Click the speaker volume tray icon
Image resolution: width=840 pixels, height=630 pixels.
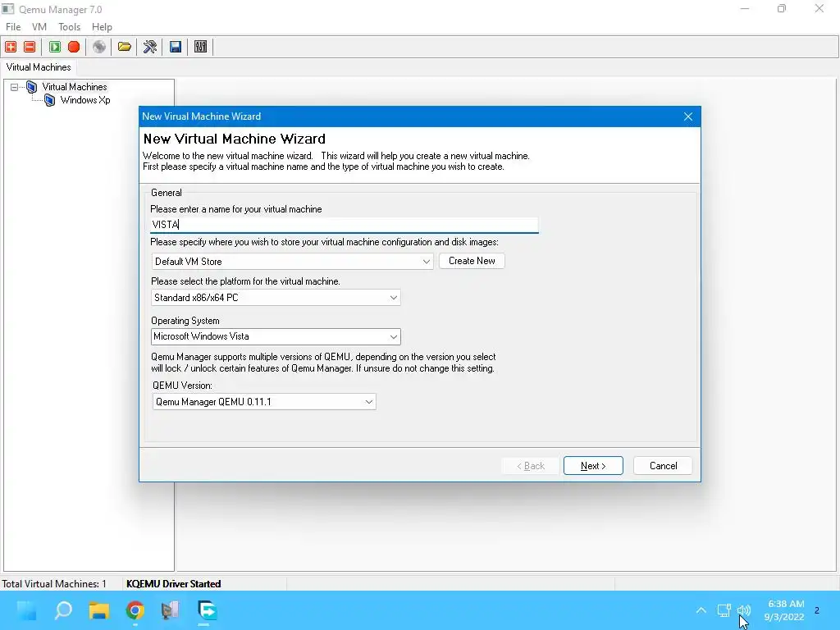click(743, 610)
